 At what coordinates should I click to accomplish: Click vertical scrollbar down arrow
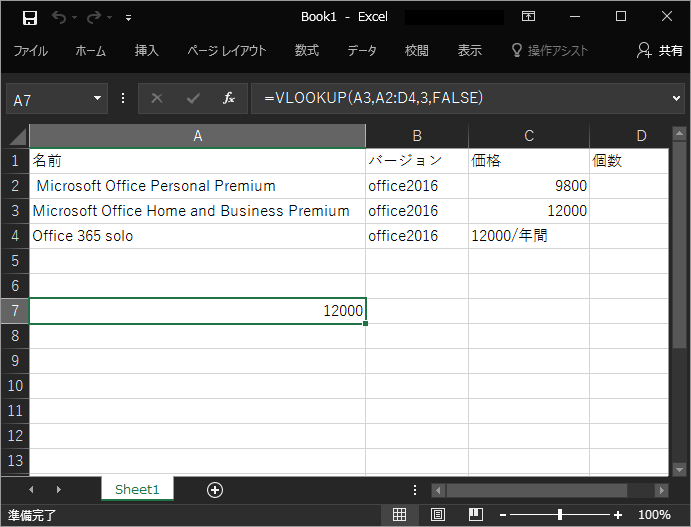pyautogui.click(x=679, y=469)
